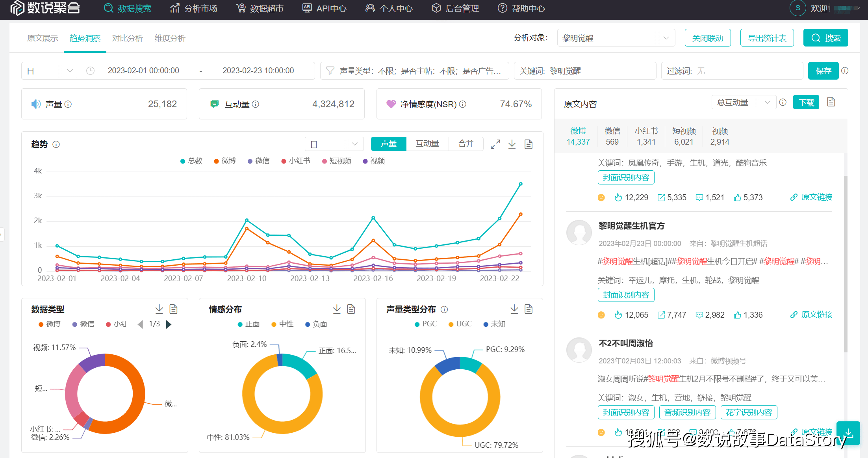Click the 关键词 黎明觉醒 field
Image resolution: width=868 pixels, height=458 pixels.
pyautogui.click(x=585, y=71)
